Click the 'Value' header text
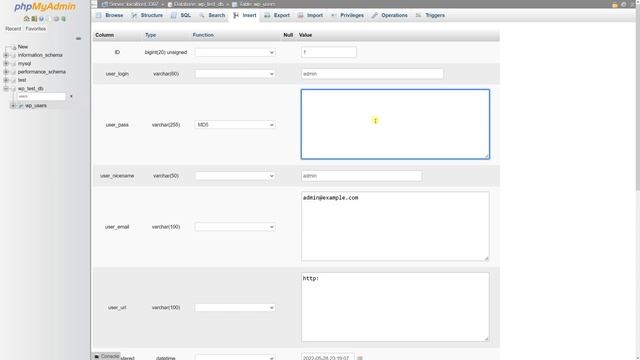640x360 pixels. [x=305, y=35]
